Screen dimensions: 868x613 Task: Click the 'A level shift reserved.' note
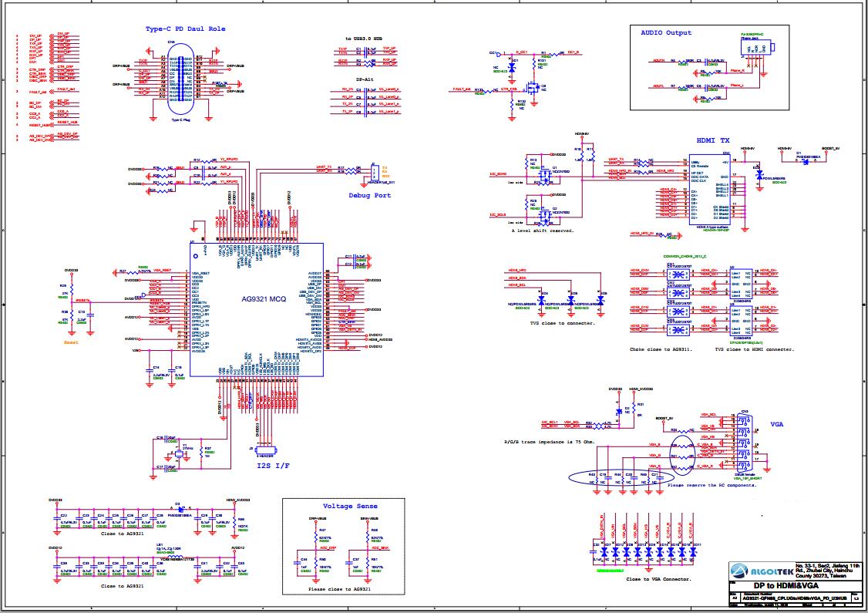543,231
